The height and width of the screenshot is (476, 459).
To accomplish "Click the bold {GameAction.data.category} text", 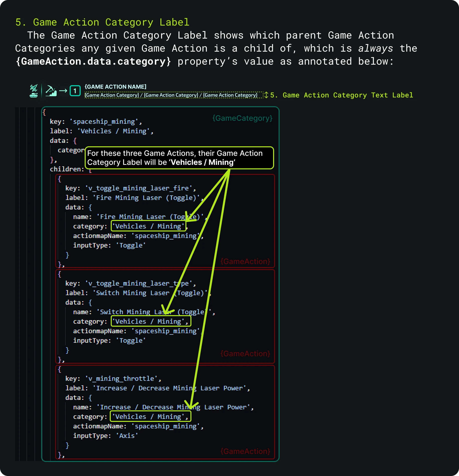I will pos(93,61).
